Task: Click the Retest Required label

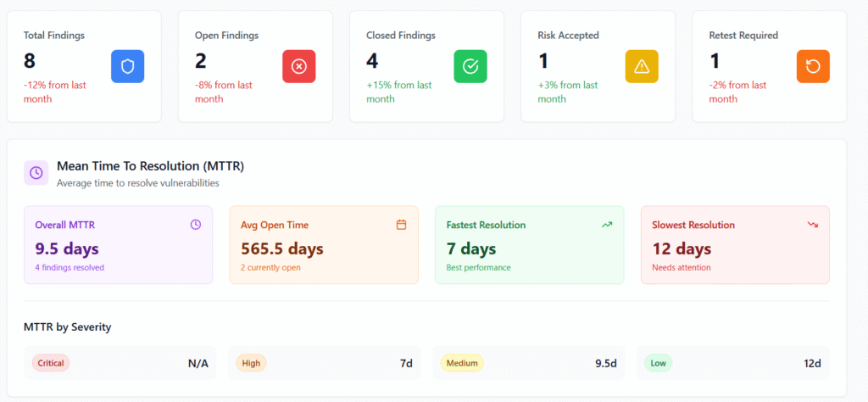Action: [743, 36]
